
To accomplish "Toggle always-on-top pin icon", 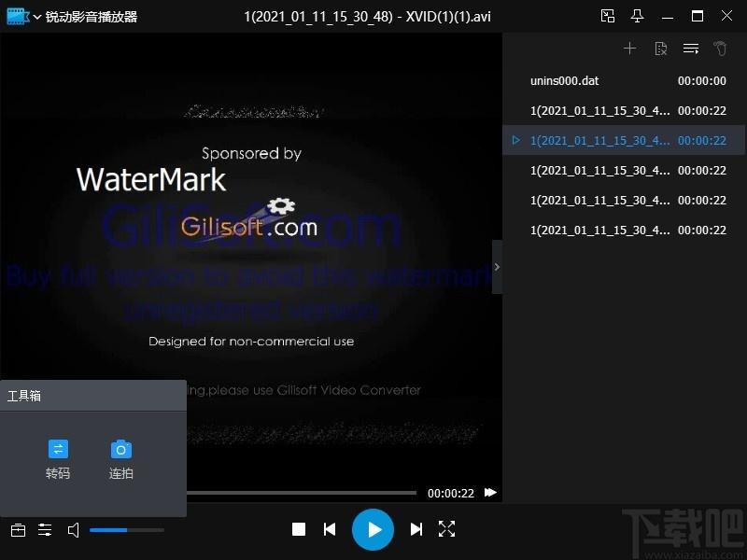I will [638, 16].
